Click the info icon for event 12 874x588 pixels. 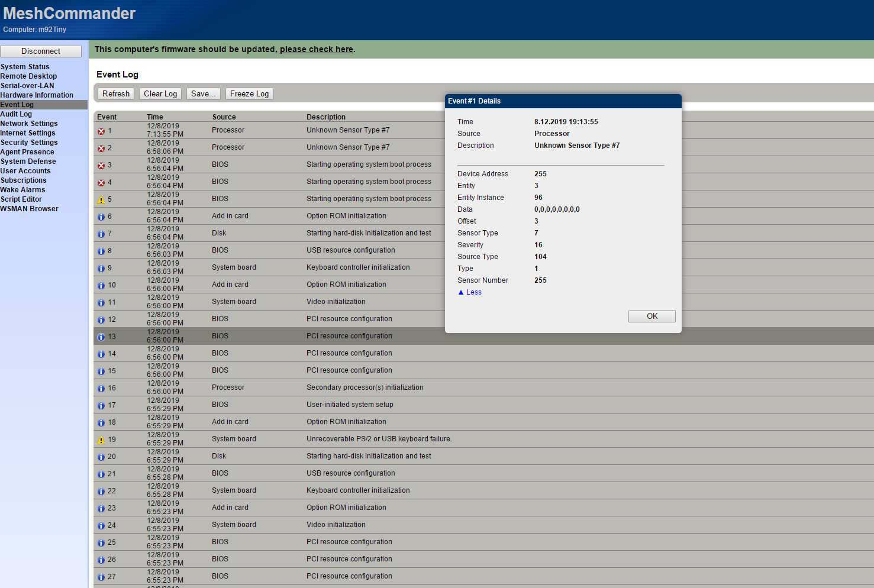click(x=101, y=320)
